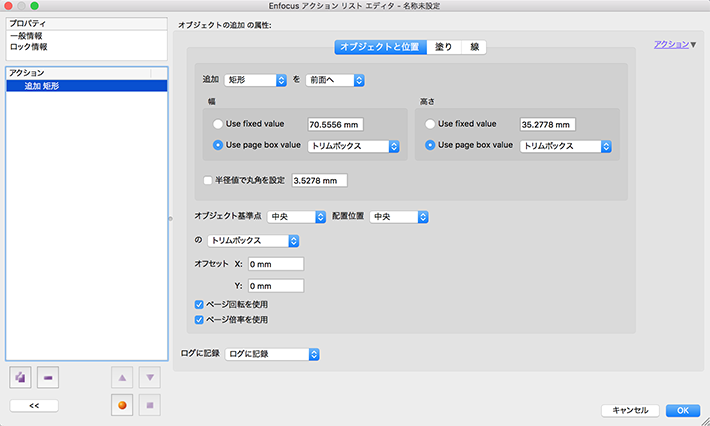The width and height of the screenshot is (710, 426).
Task: Collapse the panel with the << button
Action: click(x=34, y=405)
